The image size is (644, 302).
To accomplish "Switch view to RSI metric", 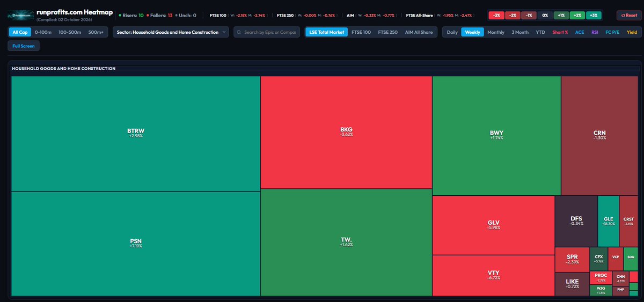I will pos(595,32).
